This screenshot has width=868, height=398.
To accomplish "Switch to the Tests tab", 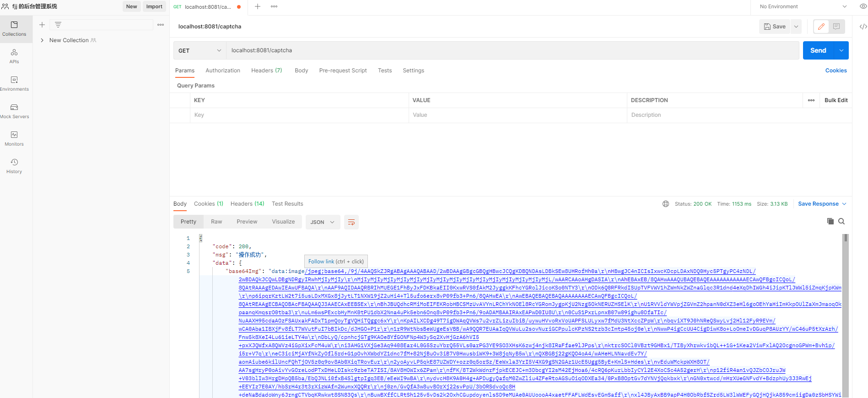I will [x=385, y=71].
